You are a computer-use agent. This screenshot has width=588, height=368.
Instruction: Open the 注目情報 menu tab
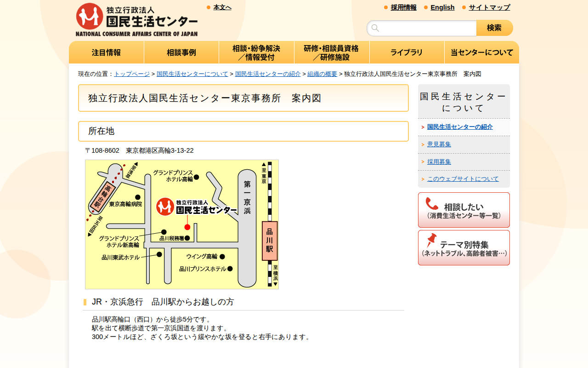(x=107, y=52)
